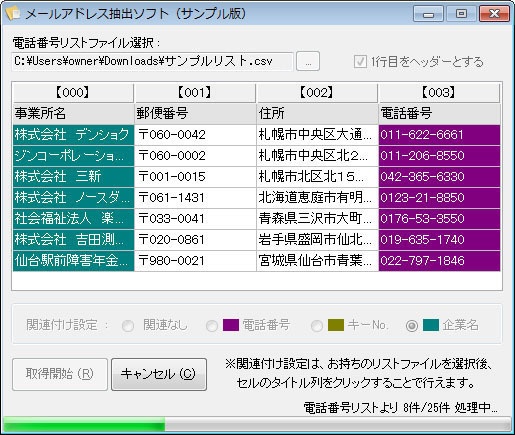Click phone number 011-622-6661

pyautogui.click(x=439, y=135)
